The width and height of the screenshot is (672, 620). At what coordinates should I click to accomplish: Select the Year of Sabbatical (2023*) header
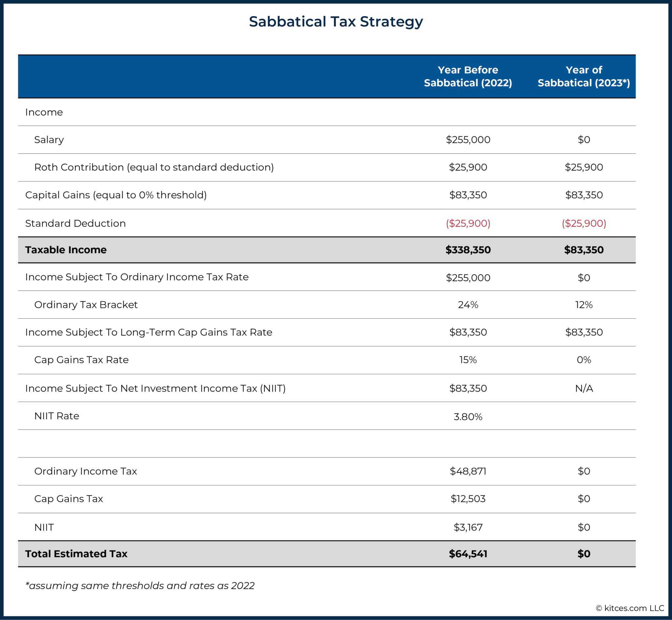pyautogui.click(x=583, y=76)
